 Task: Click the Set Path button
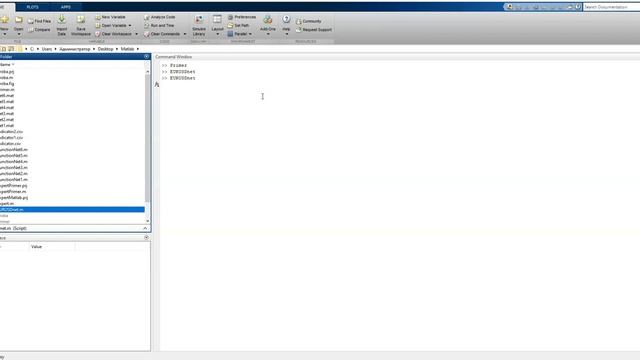tap(238, 25)
